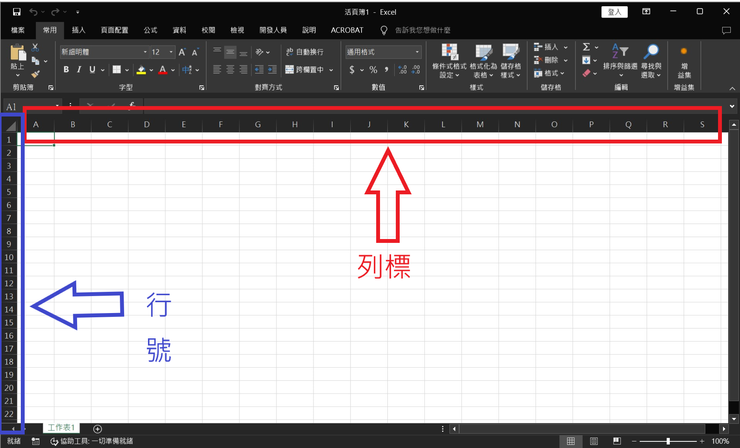Open the font name dropdown 新細明體
Screen dimensions: 740x448
point(145,52)
